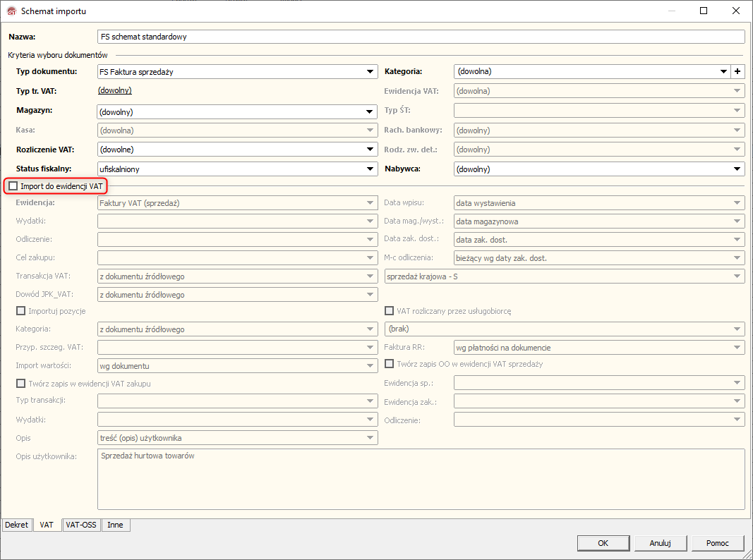This screenshot has width=753, height=560.
Task: Switch to the VAT-OSS tab
Action: click(x=81, y=525)
